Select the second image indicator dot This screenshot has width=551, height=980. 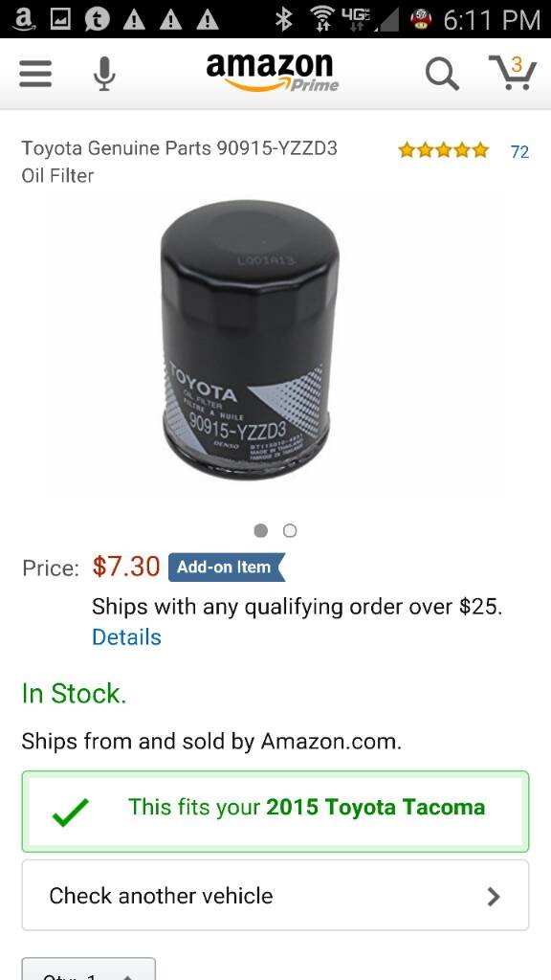point(290,530)
